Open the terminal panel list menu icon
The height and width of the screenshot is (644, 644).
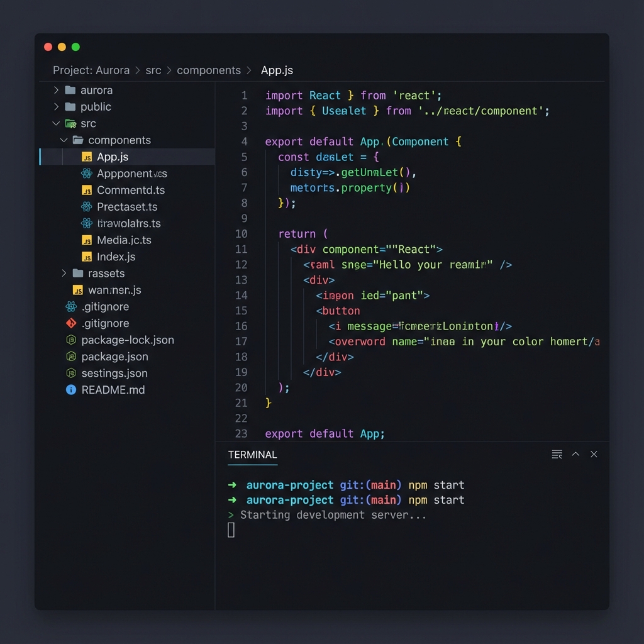tap(557, 454)
